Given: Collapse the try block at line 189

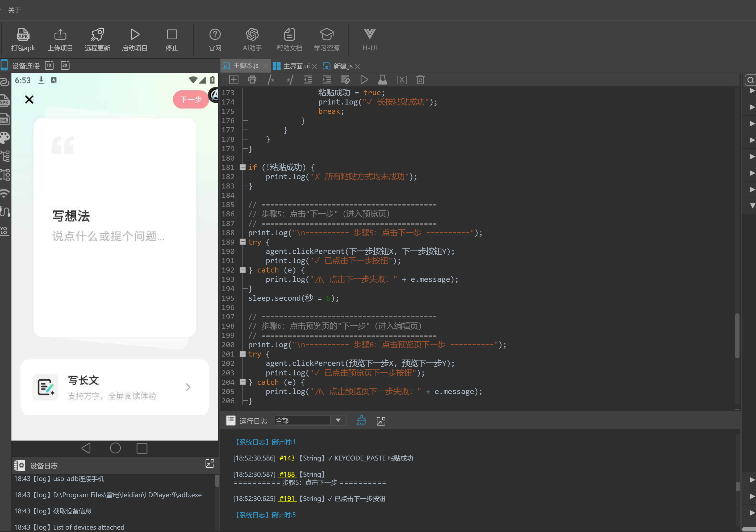Looking at the screenshot, I should click(x=243, y=242).
